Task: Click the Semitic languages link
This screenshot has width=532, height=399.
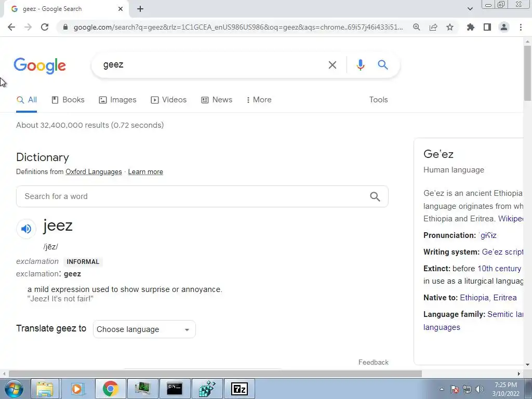Action: pos(505,314)
